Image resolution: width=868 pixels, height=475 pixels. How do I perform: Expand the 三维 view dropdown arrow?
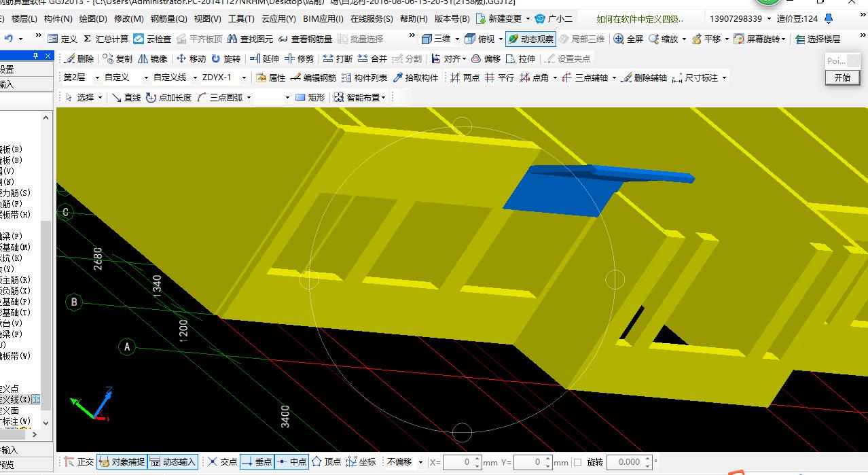tap(457, 39)
